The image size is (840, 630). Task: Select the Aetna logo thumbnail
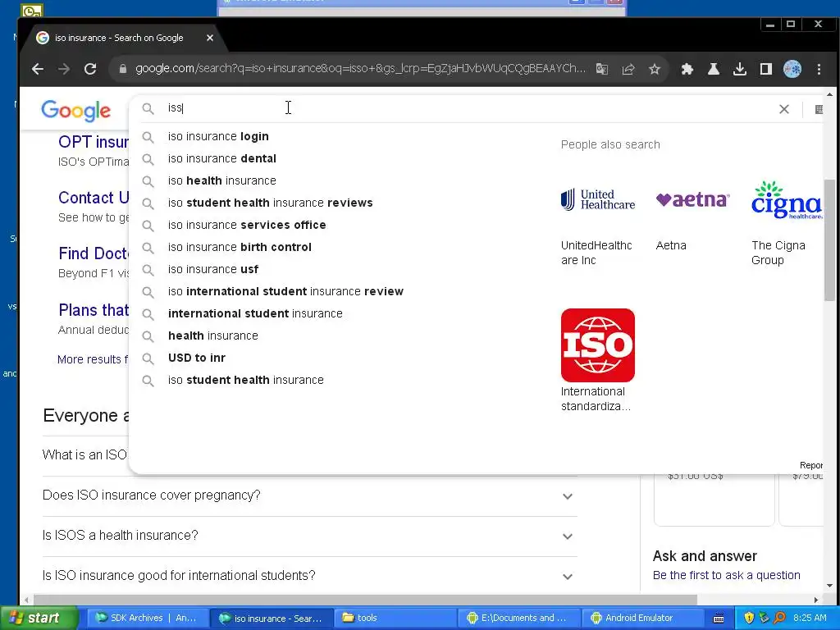coord(692,200)
